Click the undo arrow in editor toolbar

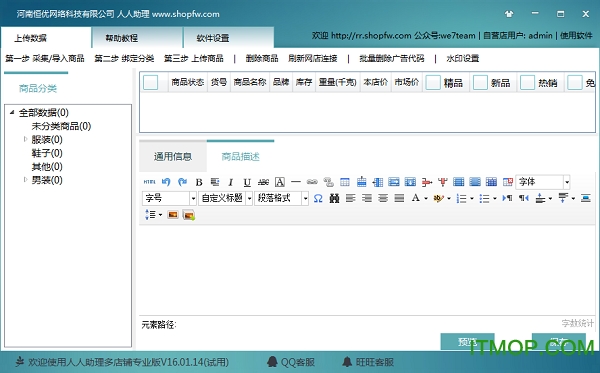(166, 182)
